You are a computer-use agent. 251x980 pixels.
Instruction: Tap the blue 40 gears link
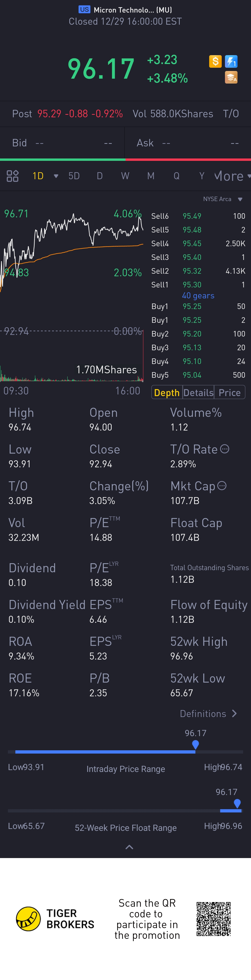[198, 296]
